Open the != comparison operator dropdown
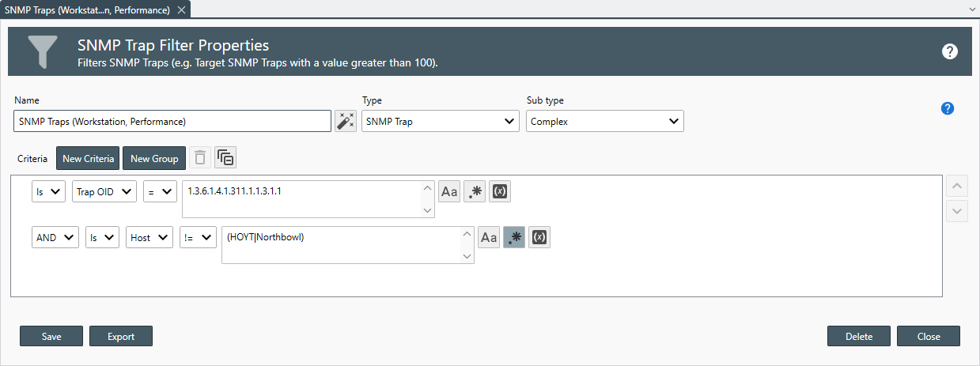This screenshot has width=980, height=366. tap(197, 237)
